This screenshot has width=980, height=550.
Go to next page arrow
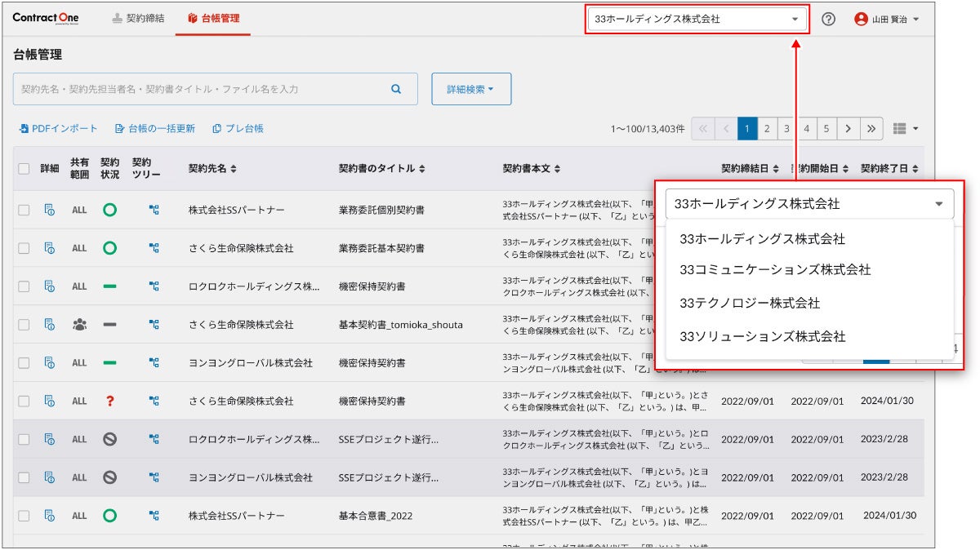tap(849, 129)
